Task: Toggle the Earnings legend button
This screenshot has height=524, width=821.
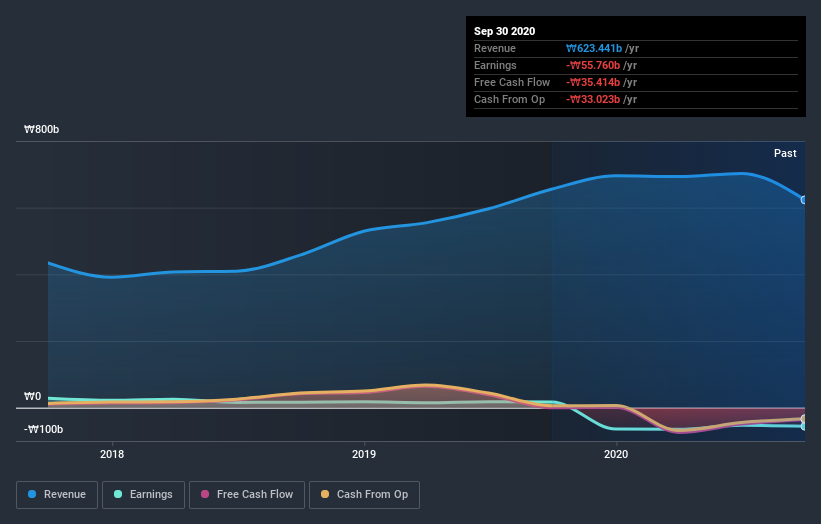Action: (143, 495)
